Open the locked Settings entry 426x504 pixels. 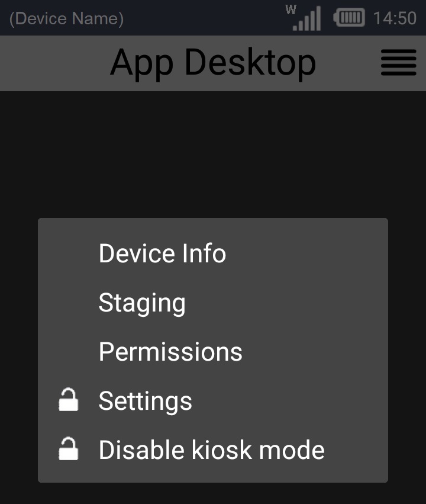tap(146, 401)
